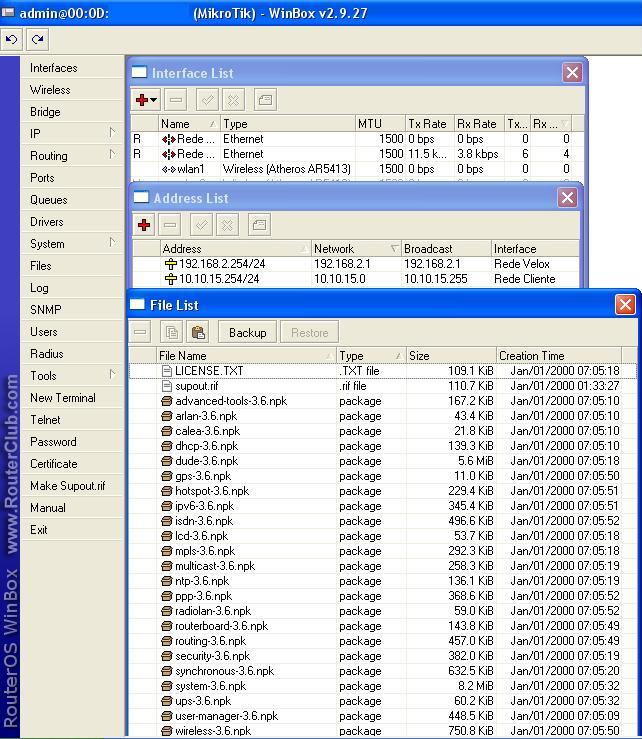Viewport: 642px width, 739px height.
Task: Click enable checkmark button in Address List
Action: coord(201,225)
